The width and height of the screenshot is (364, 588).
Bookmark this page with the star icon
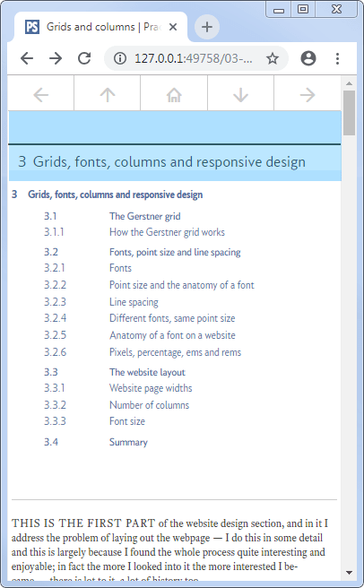coord(273,58)
